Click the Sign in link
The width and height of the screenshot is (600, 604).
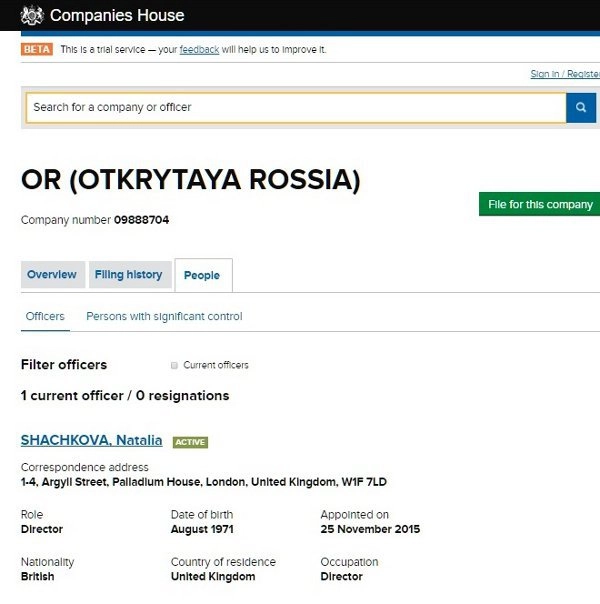(x=545, y=74)
